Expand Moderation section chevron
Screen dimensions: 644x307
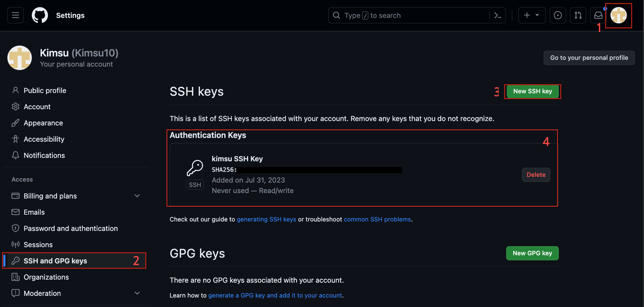click(137, 293)
